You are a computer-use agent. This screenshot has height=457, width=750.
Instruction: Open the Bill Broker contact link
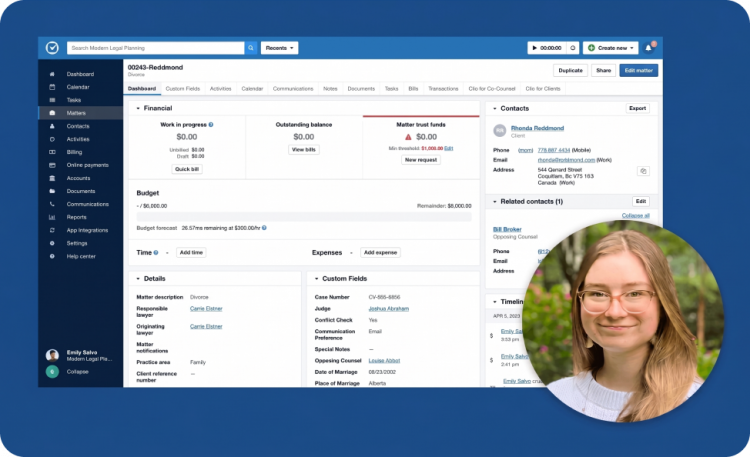click(x=507, y=229)
